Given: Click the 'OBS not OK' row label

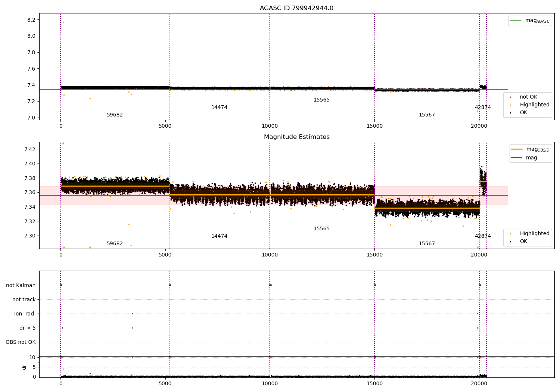Looking at the screenshot, I should [x=21, y=342].
